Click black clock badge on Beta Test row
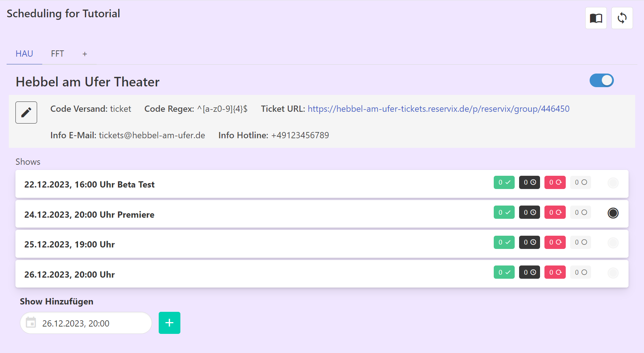The image size is (644, 353). tap(529, 182)
